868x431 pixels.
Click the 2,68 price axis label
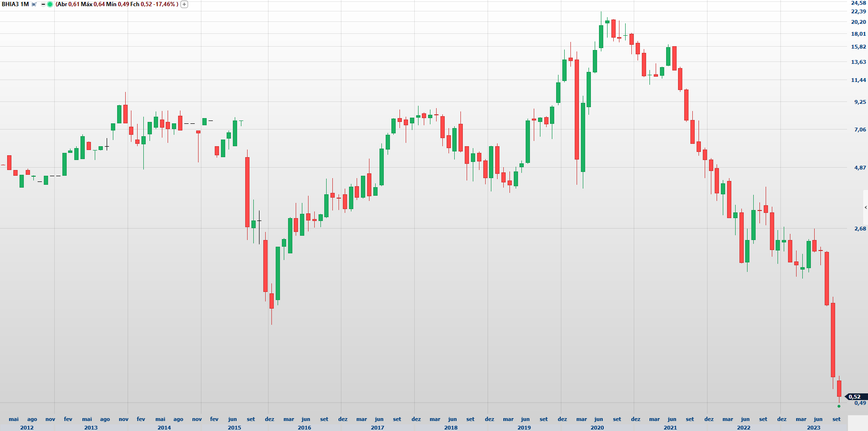[x=860, y=229]
